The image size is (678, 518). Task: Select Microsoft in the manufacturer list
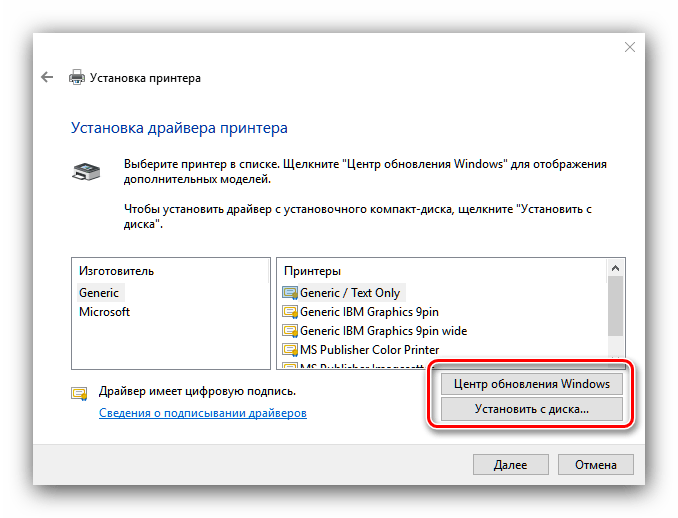coord(104,312)
